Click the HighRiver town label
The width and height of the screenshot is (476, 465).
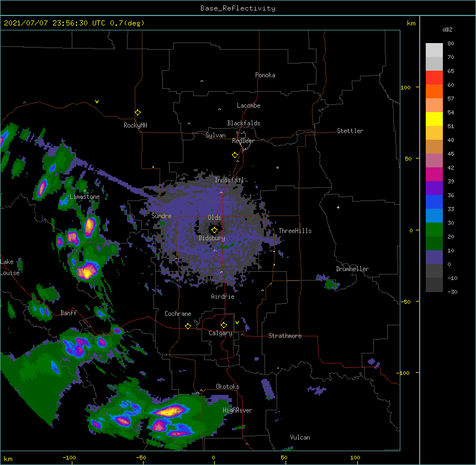[x=237, y=410]
